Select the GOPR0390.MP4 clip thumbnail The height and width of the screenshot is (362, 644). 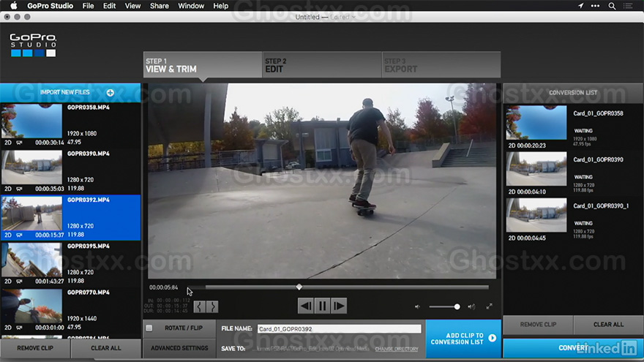click(31, 167)
